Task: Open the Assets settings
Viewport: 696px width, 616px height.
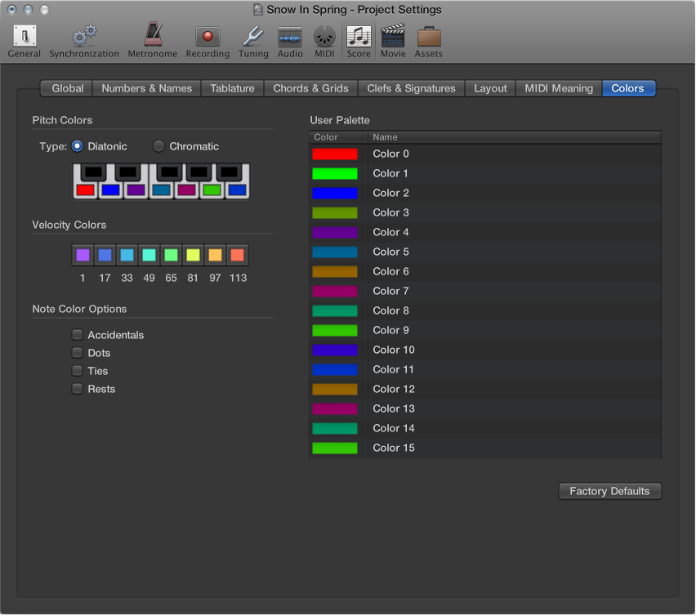Action: coord(428,37)
